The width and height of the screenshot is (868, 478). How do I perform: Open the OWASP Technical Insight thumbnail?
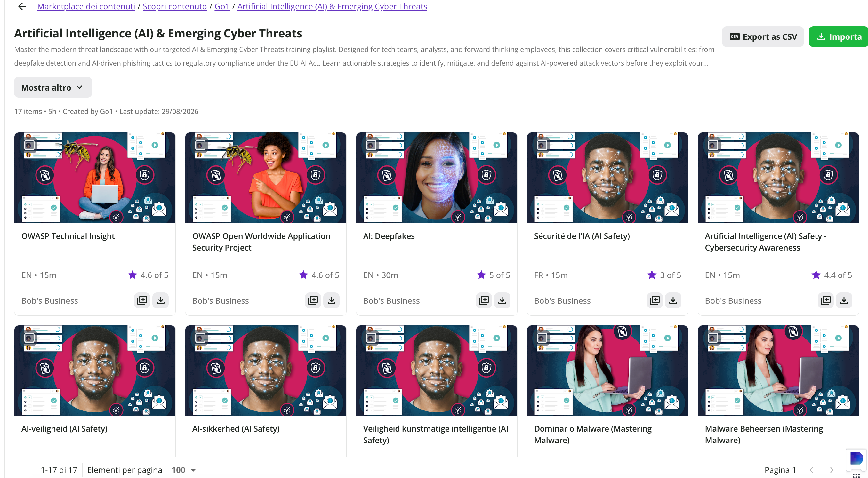(x=95, y=178)
